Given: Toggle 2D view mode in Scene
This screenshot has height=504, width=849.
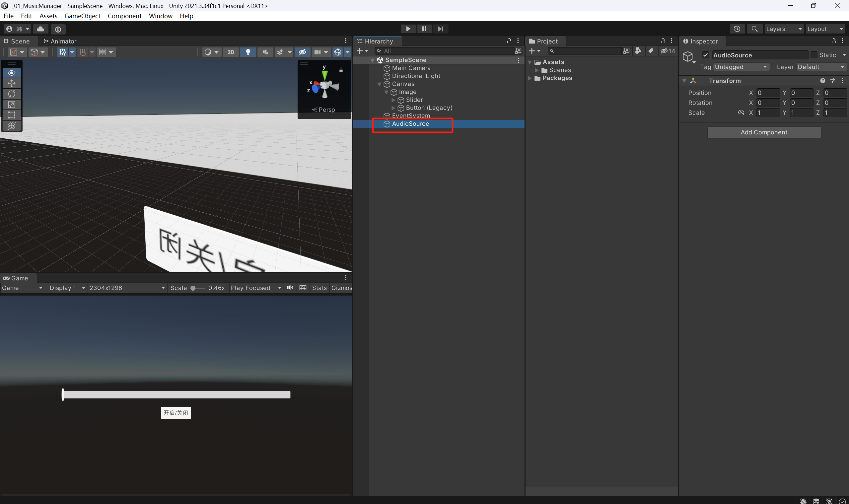Looking at the screenshot, I should tap(231, 52).
